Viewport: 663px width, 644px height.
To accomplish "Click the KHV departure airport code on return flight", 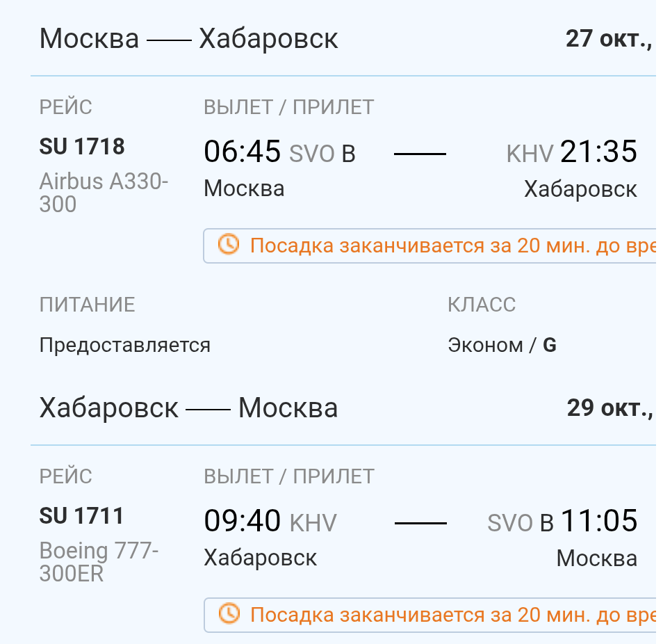I will point(313,523).
